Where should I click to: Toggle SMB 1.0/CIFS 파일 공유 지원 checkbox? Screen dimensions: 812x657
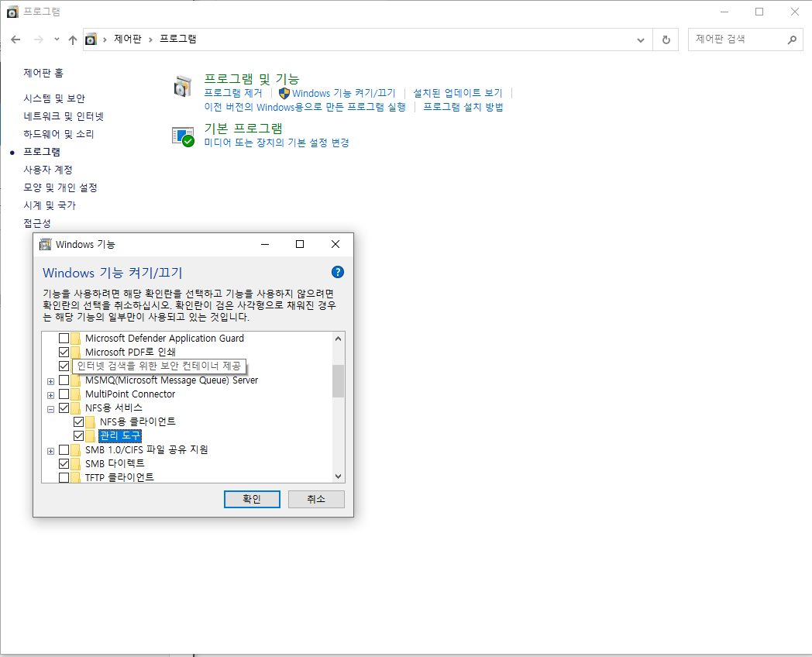pos(64,449)
